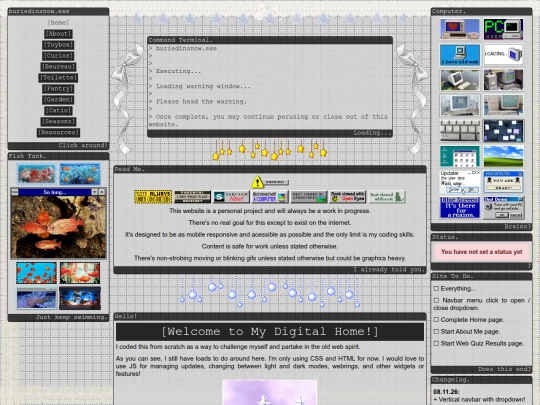The height and width of the screenshot is (405, 540).
Task: Tick the 'Complete Home page' checkbox
Action: click(x=436, y=320)
